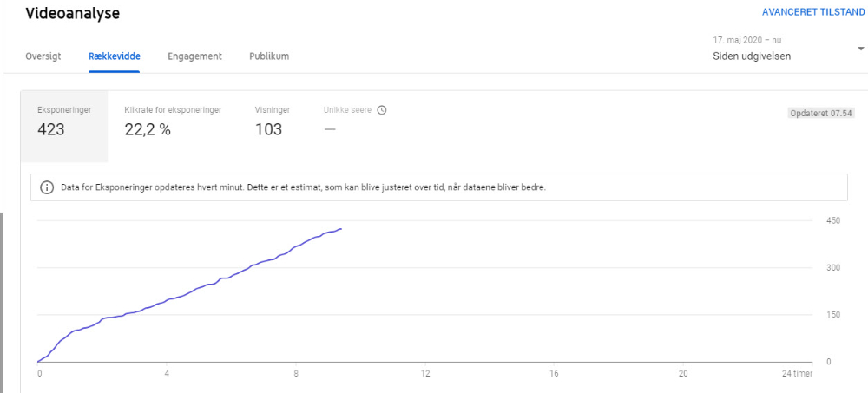Click the Opdateret 07.54 badge
Screen dimensions: 868x393
tap(821, 113)
